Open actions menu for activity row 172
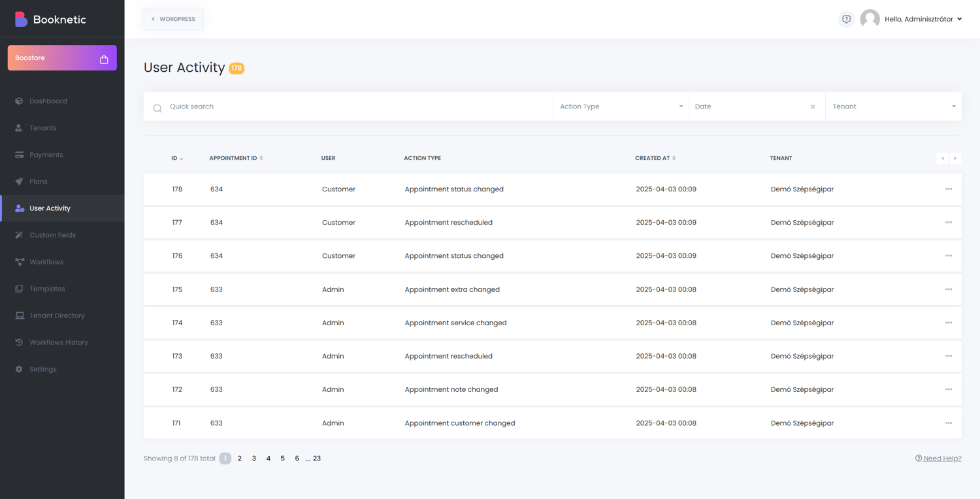This screenshot has height=499, width=980. click(x=949, y=389)
